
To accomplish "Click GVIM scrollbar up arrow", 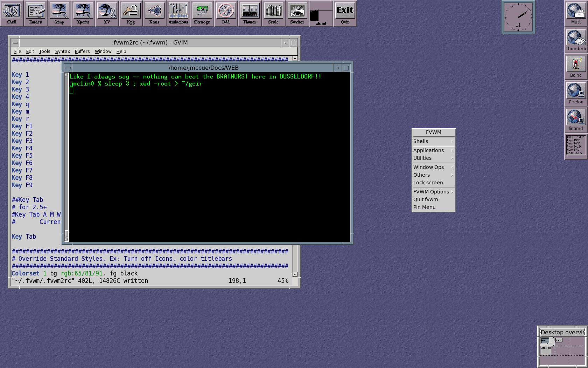I will tap(295, 58).
